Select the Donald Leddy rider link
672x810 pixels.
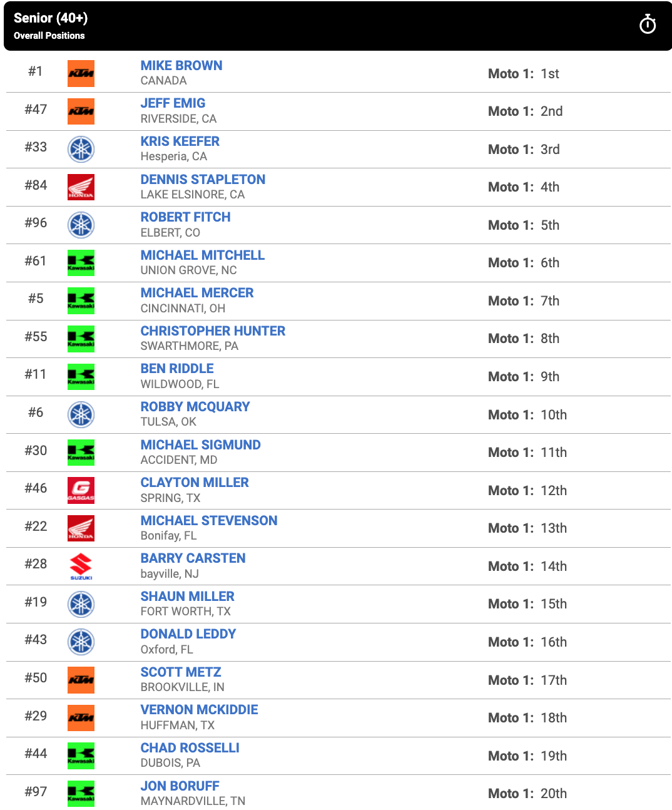188,633
